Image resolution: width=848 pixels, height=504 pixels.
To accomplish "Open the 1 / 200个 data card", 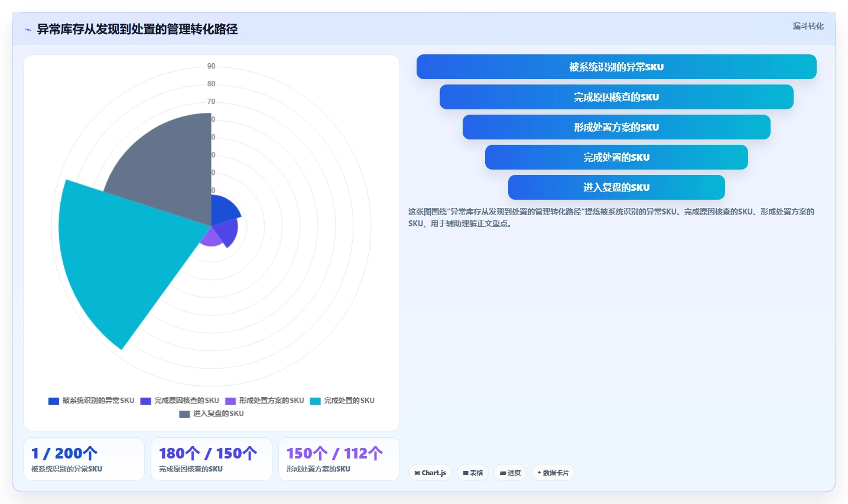I will click(x=84, y=459).
